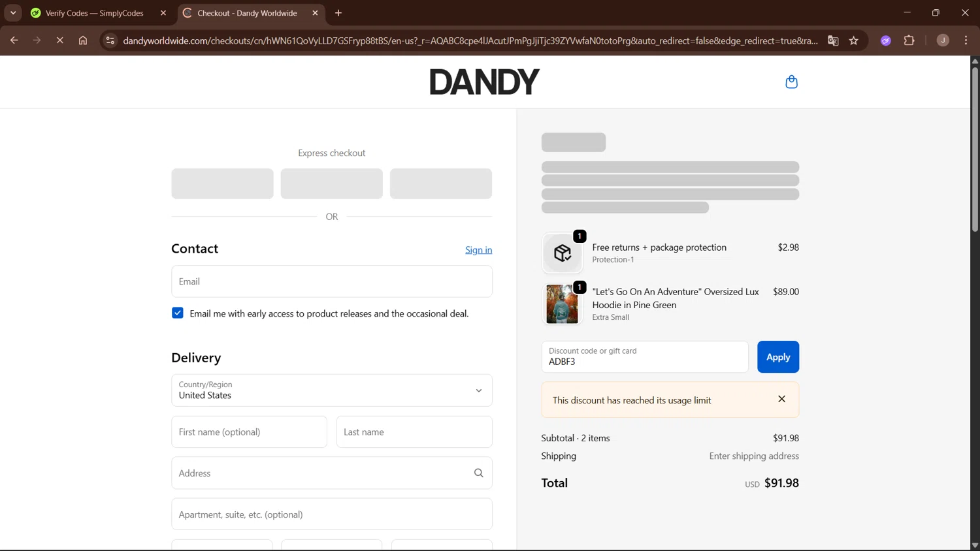Click the total amount $91.98
Image resolution: width=980 pixels, height=551 pixels.
781,483
